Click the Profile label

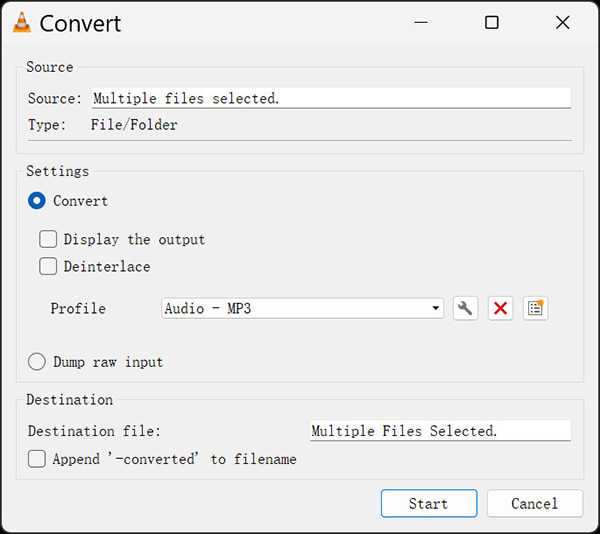[78, 309]
